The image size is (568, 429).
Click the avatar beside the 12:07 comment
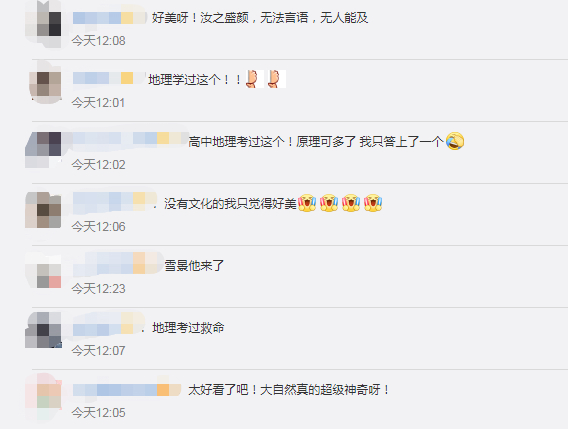coord(43,330)
